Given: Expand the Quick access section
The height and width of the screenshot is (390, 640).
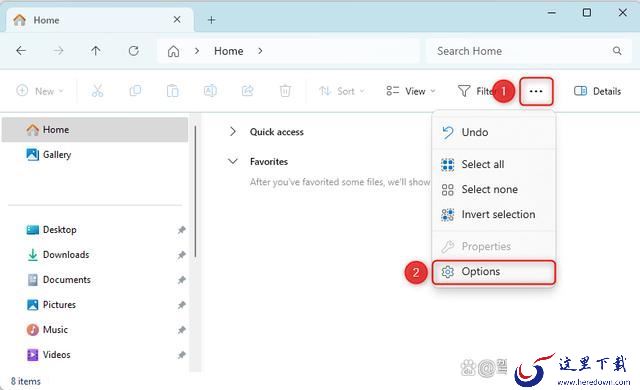Looking at the screenshot, I should [x=233, y=131].
